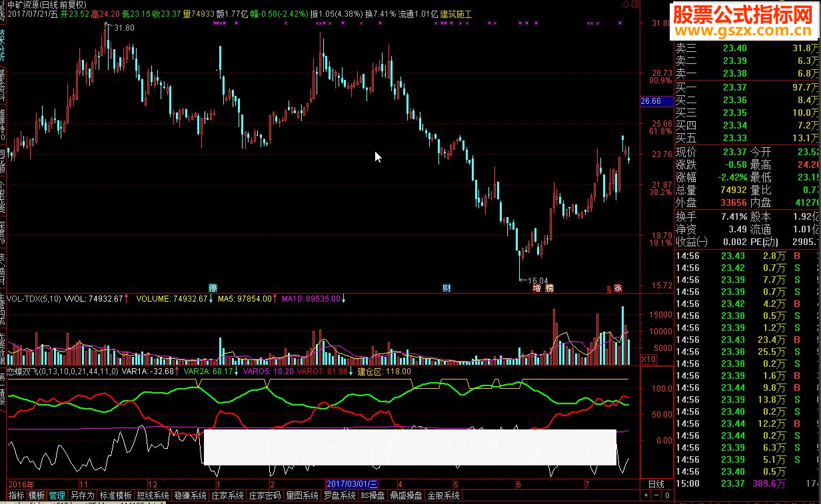The height and width of the screenshot is (504, 821).
Task: Open the 模板 tab
Action: [x=37, y=495]
